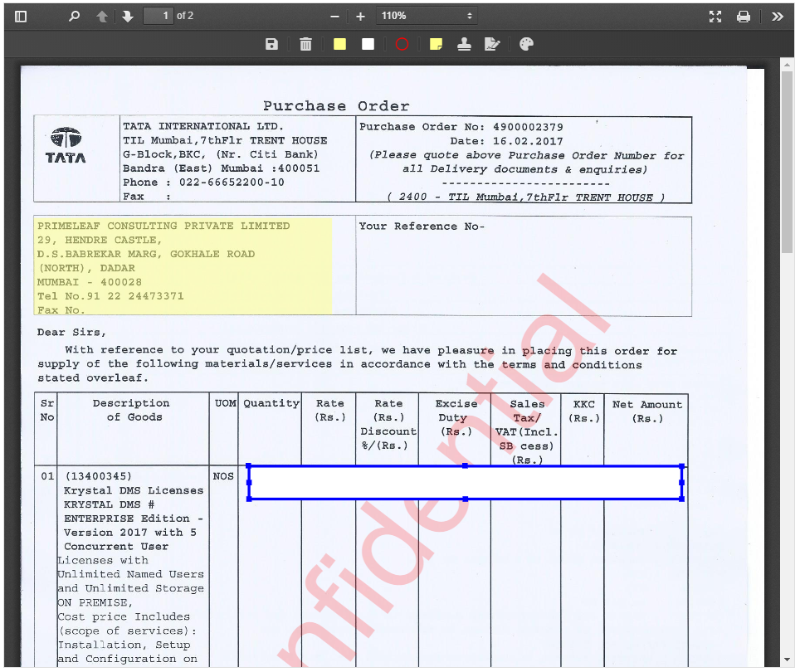This screenshot has height=672, width=800.
Task: Click 'Unlimited Named Users' text line
Action: pyautogui.click(x=130, y=574)
